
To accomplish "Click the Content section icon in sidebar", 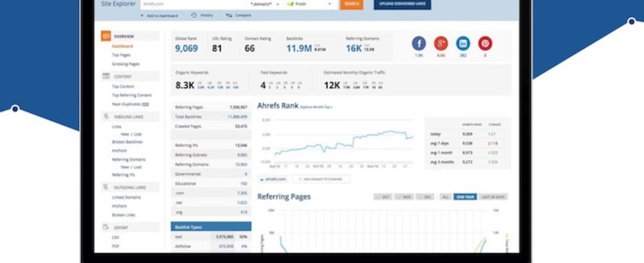I will (x=105, y=76).
